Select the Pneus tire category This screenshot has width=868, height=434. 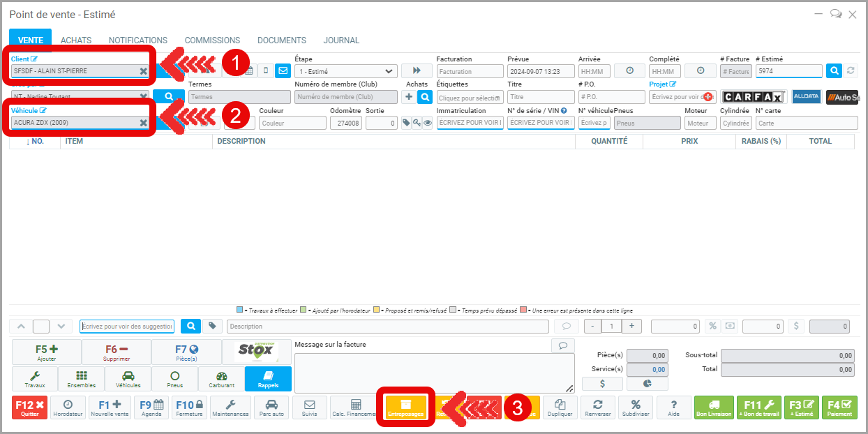174,379
